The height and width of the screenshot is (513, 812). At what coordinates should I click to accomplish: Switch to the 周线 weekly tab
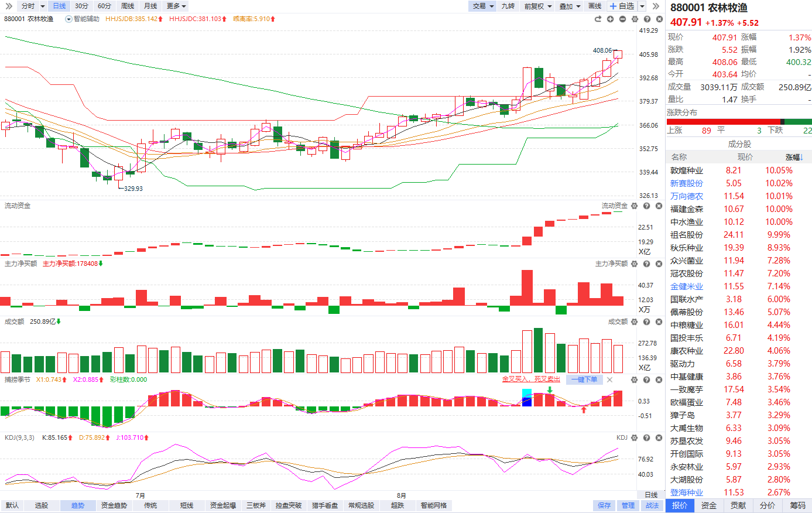[127, 6]
